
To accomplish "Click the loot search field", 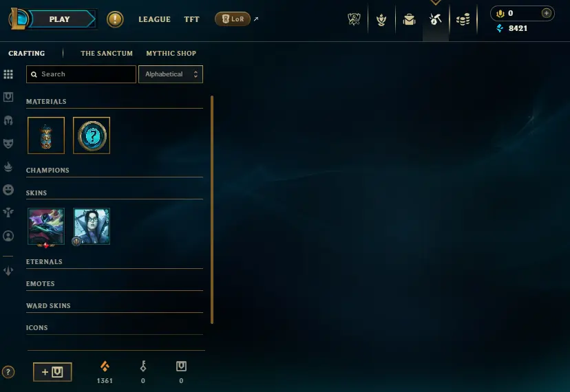I will pos(81,74).
